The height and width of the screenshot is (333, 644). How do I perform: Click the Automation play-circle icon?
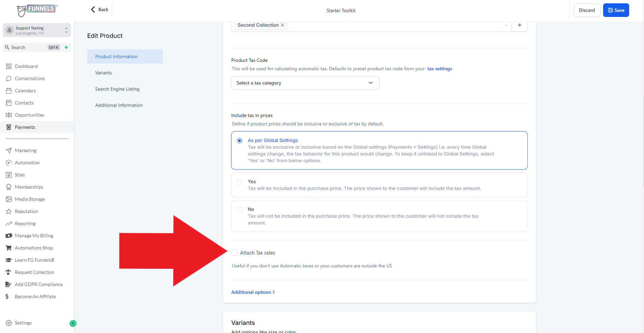click(9, 163)
